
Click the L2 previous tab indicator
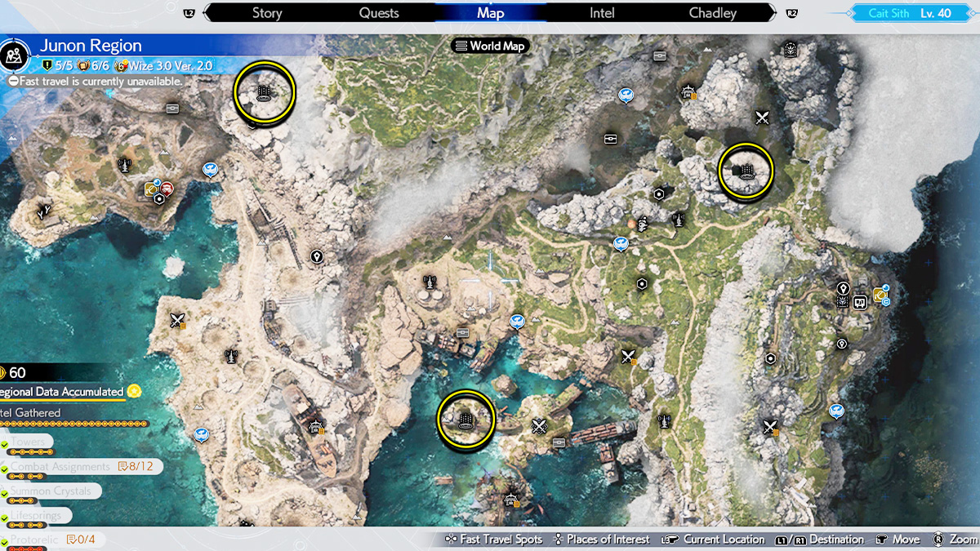click(x=189, y=13)
